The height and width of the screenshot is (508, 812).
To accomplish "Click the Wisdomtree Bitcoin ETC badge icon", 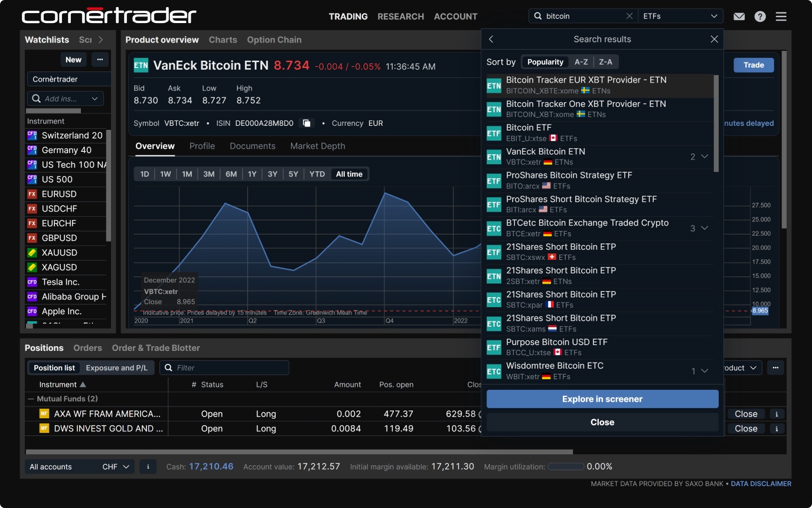I will point(494,371).
